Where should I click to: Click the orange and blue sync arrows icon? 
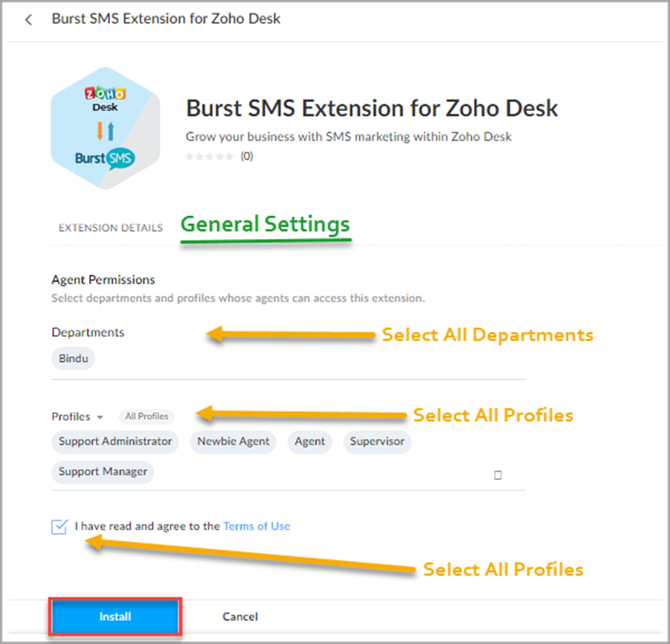pos(105,131)
